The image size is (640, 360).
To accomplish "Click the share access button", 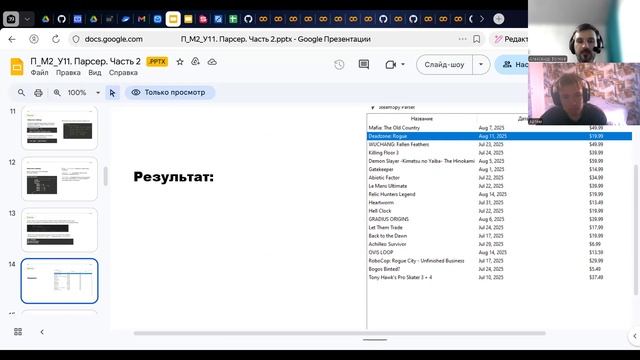I will [x=511, y=64].
